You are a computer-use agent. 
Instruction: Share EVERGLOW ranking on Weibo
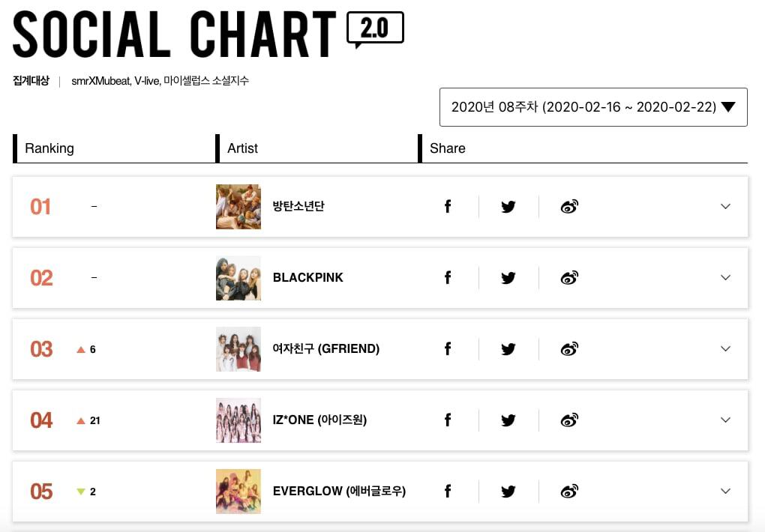click(569, 492)
